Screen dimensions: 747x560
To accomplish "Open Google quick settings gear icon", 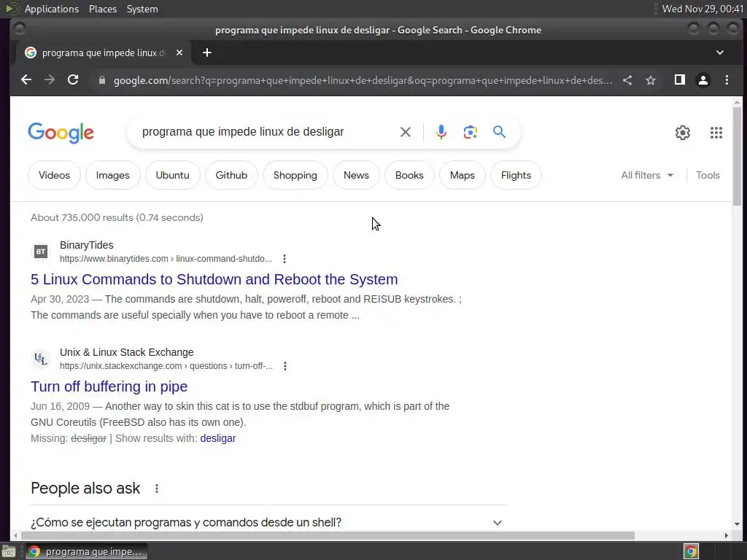I will click(x=683, y=133).
